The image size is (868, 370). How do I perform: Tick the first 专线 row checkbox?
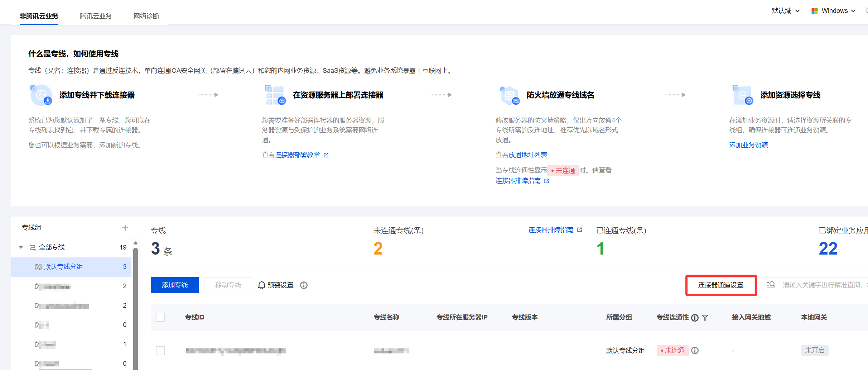[x=160, y=351]
